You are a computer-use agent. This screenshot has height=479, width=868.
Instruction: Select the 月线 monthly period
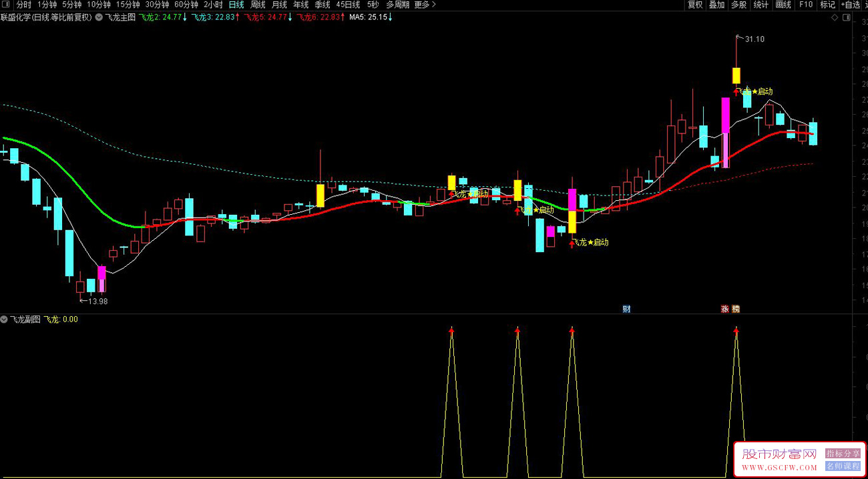[279, 5]
